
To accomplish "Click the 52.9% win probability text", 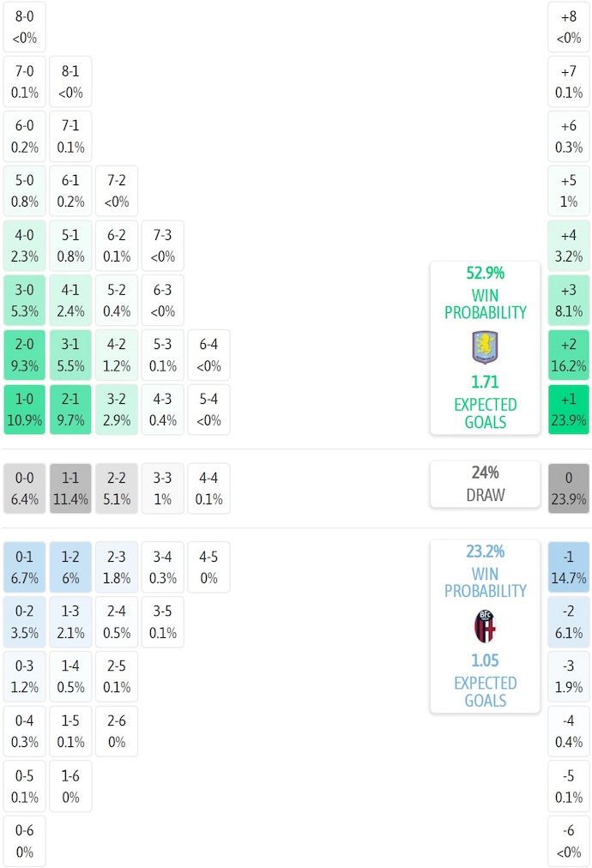I will (x=485, y=274).
